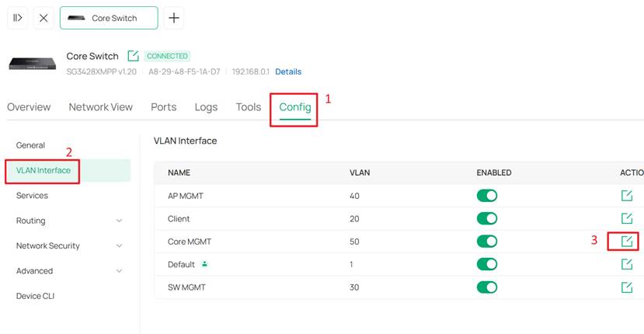Screen dimensions: 644x334
Task: Expand the Routing section chevron
Action: pyautogui.click(x=119, y=221)
